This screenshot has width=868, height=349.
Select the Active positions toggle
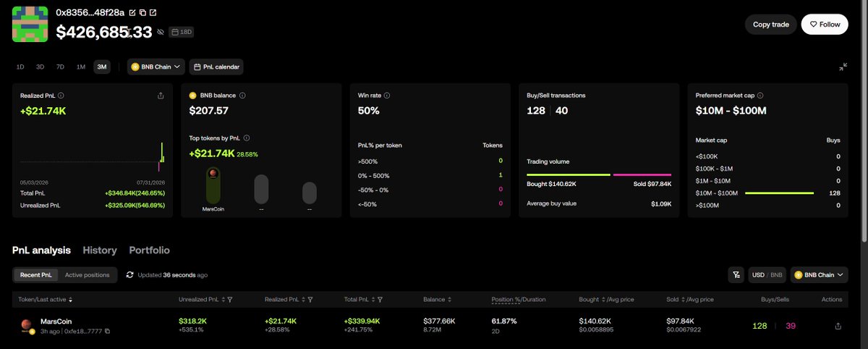(88, 275)
